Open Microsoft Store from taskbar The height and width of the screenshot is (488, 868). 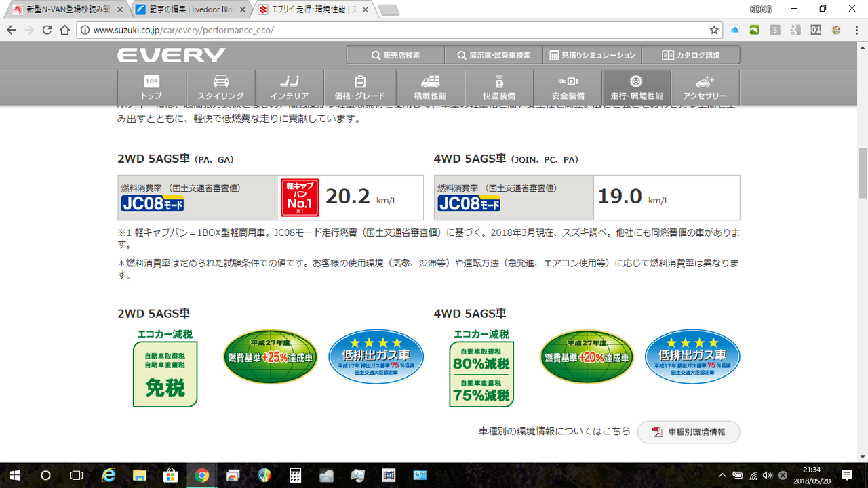[x=170, y=475]
